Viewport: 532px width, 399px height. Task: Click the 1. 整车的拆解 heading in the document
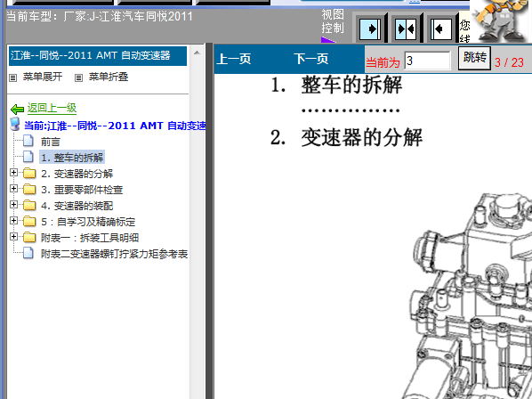point(336,85)
